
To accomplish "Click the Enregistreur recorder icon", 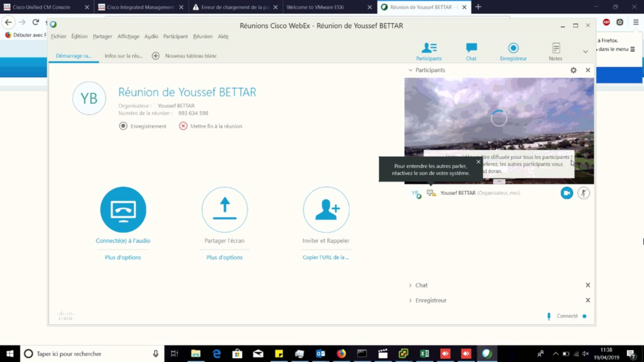I will (x=513, y=48).
